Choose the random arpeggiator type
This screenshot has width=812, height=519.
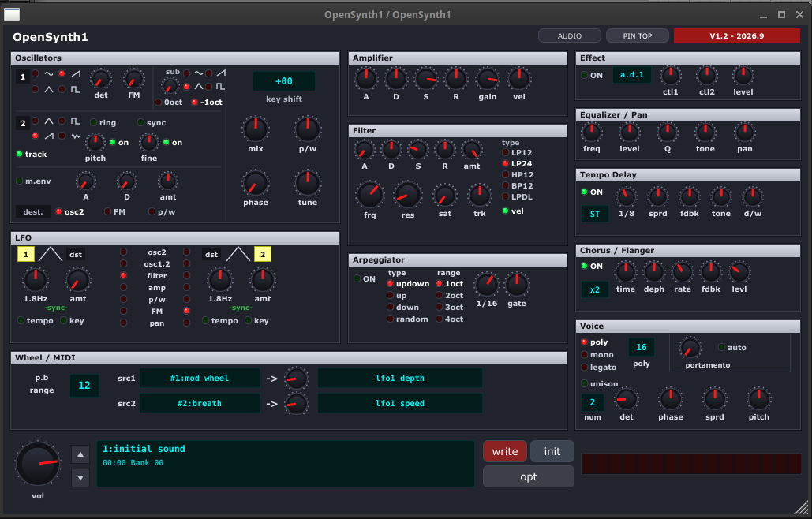click(x=391, y=319)
